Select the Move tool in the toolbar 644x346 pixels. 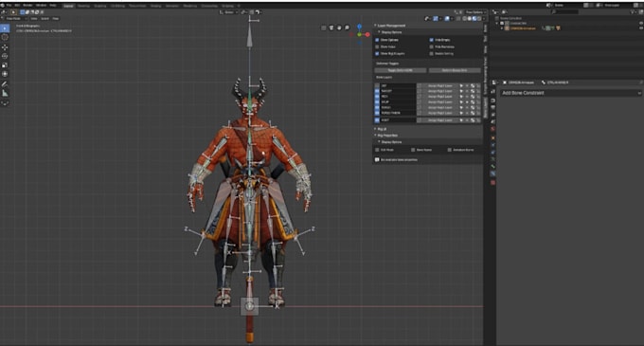5,47
